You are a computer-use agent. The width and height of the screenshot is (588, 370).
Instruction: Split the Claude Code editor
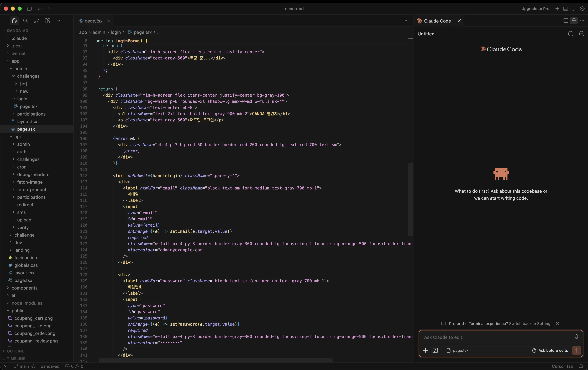[x=565, y=21]
